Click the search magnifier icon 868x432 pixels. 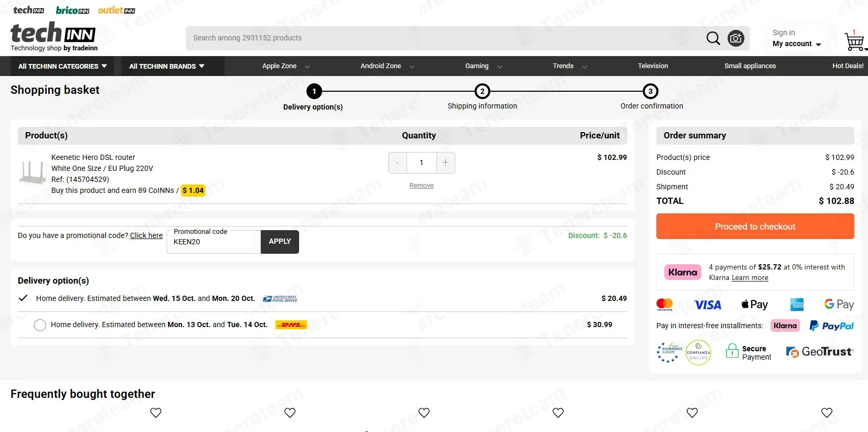tap(713, 38)
